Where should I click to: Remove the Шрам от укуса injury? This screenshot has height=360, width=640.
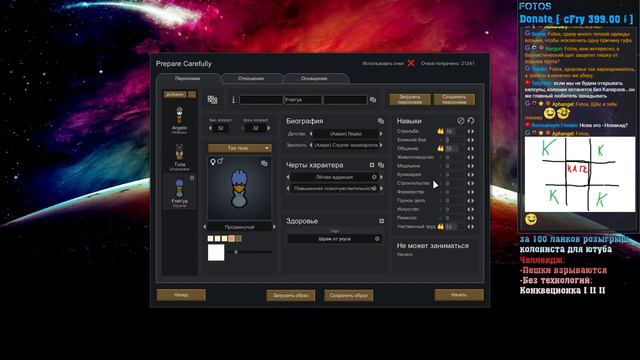[x=377, y=239]
